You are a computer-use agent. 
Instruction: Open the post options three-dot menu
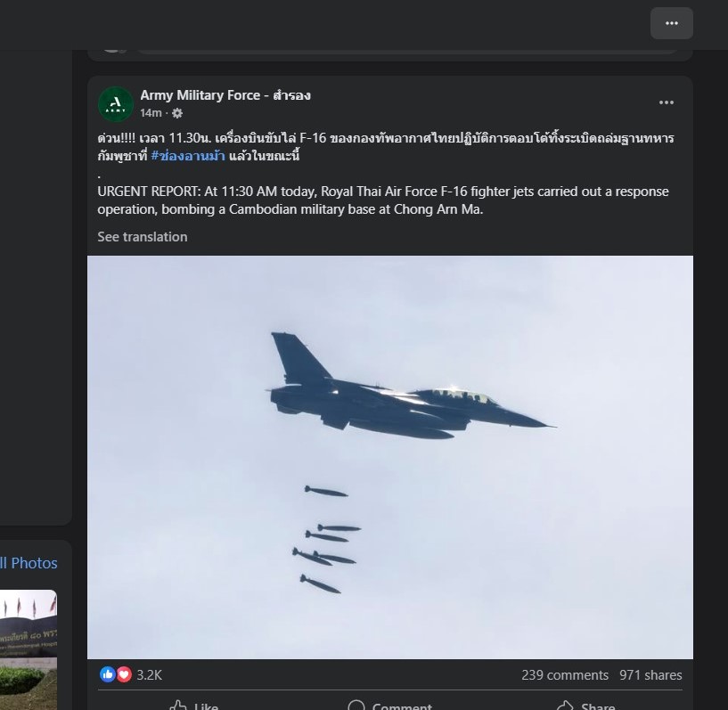[667, 102]
